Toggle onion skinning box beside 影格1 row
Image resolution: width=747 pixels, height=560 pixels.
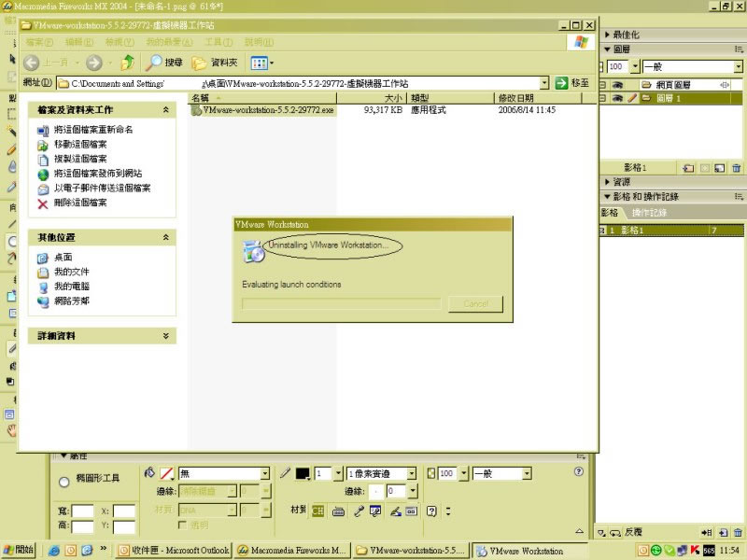(602, 231)
